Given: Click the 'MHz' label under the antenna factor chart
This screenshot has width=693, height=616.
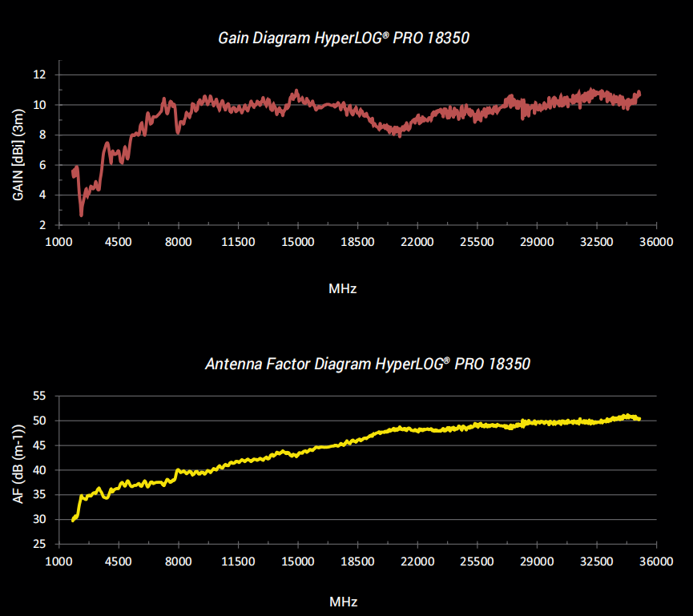Looking at the screenshot, I should coord(344,602).
